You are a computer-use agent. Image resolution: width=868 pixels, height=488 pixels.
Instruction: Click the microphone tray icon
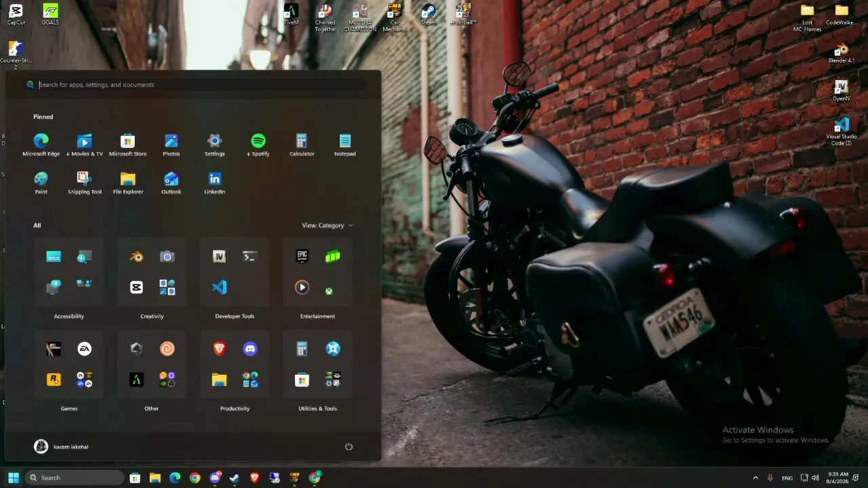click(770, 478)
